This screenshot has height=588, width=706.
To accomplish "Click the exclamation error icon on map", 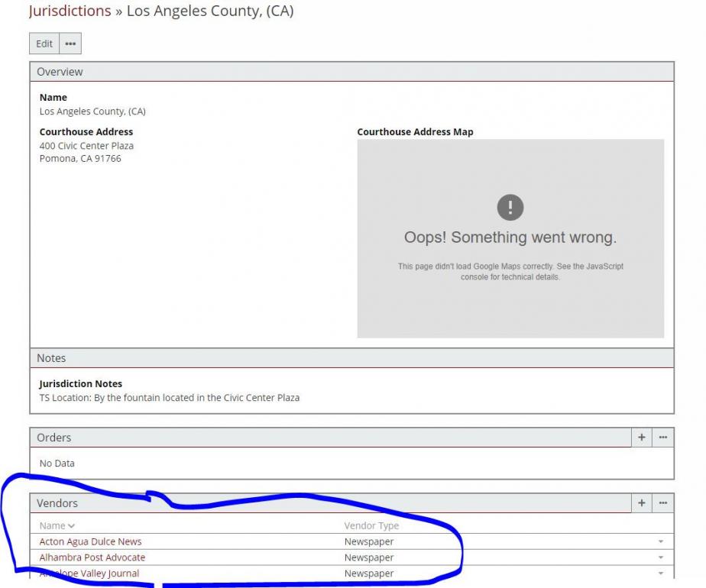I will [x=510, y=207].
